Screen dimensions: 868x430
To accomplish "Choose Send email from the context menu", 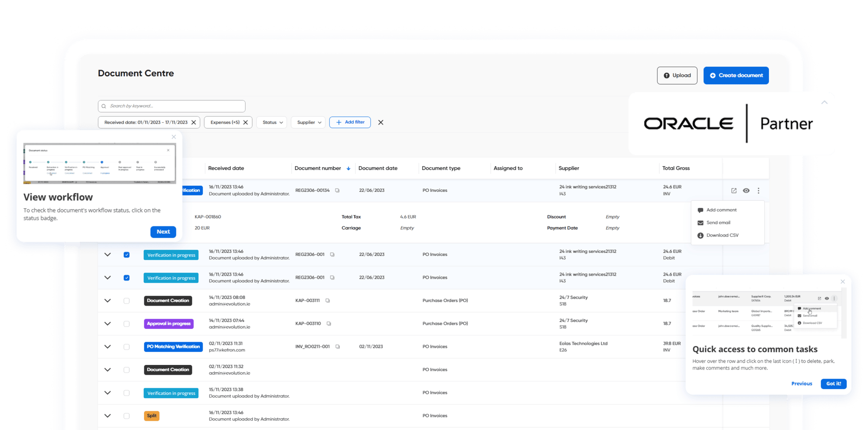I will point(718,223).
